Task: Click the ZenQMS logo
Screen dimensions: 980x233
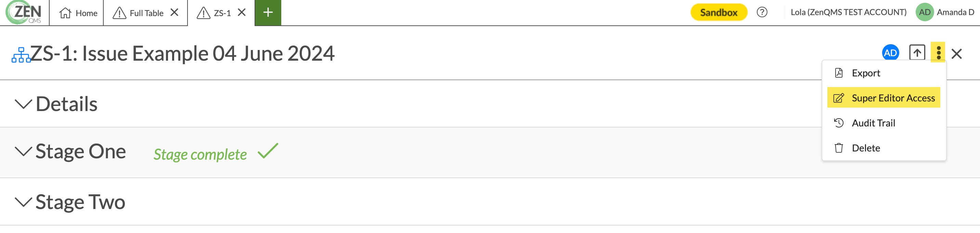Action: (x=24, y=12)
